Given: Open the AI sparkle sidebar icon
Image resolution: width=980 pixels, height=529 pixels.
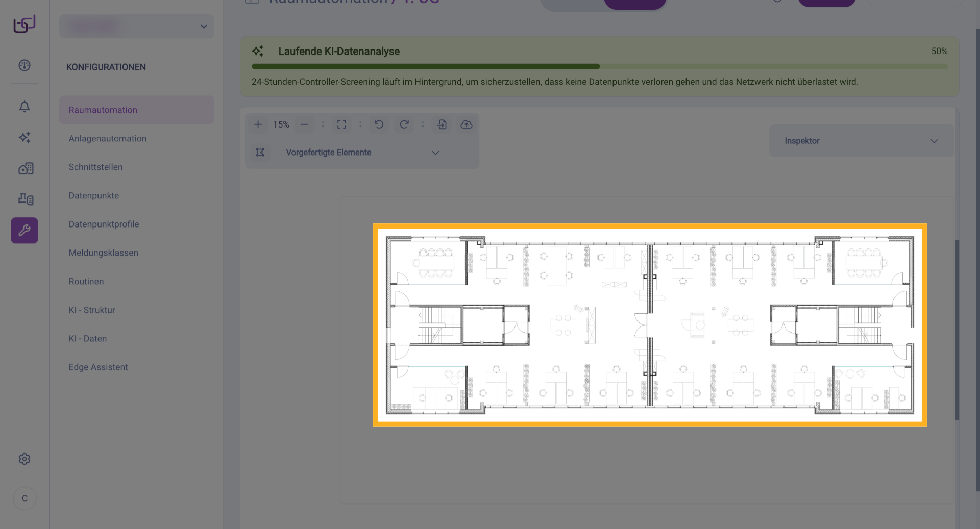Looking at the screenshot, I should [x=24, y=137].
